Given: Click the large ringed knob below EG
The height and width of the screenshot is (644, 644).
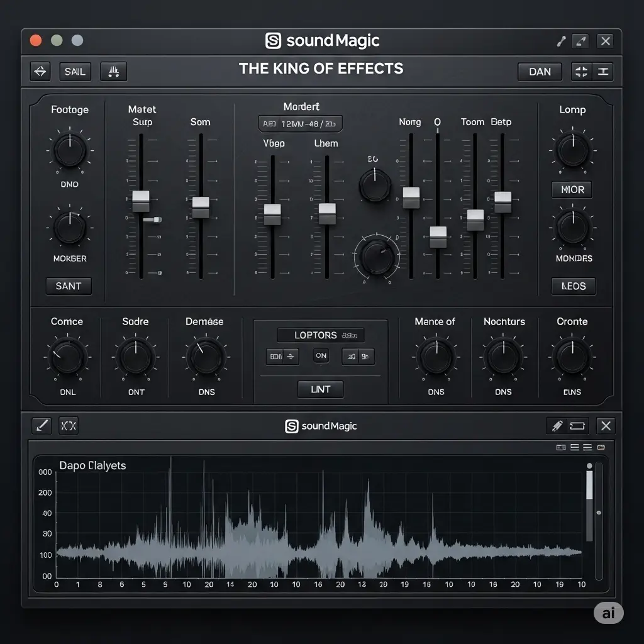Looking at the screenshot, I should pyautogui.click(x=377, y=257).
